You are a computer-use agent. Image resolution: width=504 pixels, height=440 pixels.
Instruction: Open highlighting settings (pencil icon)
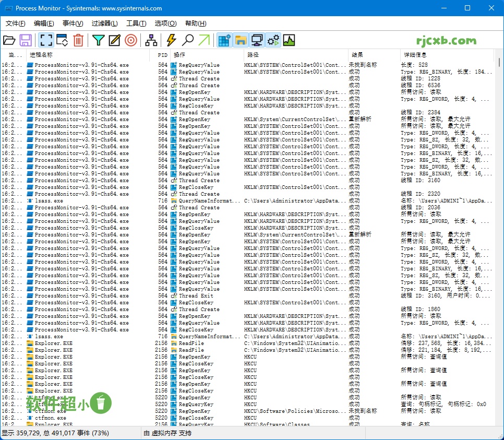click(114, 40)
